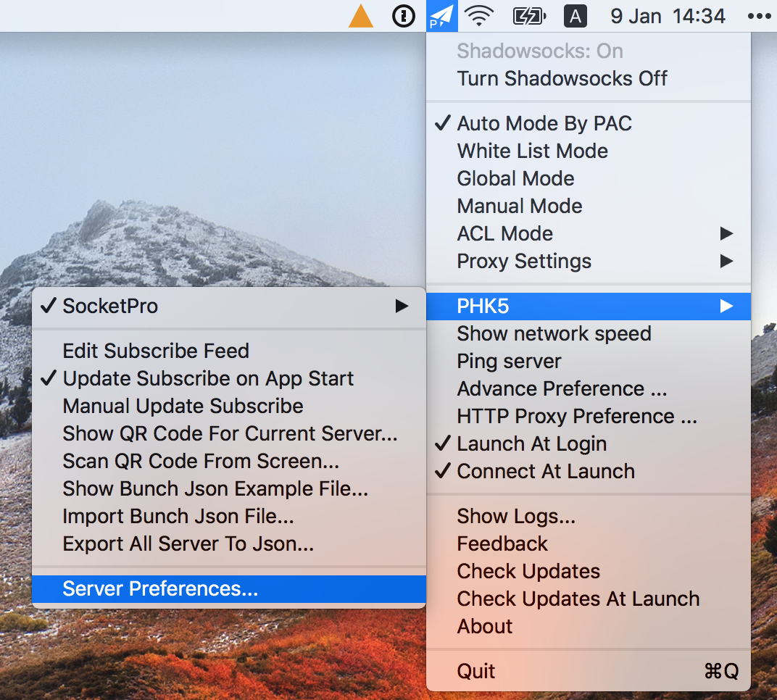
Task: Choose Export All Server To Json
Action: point(229,544)
